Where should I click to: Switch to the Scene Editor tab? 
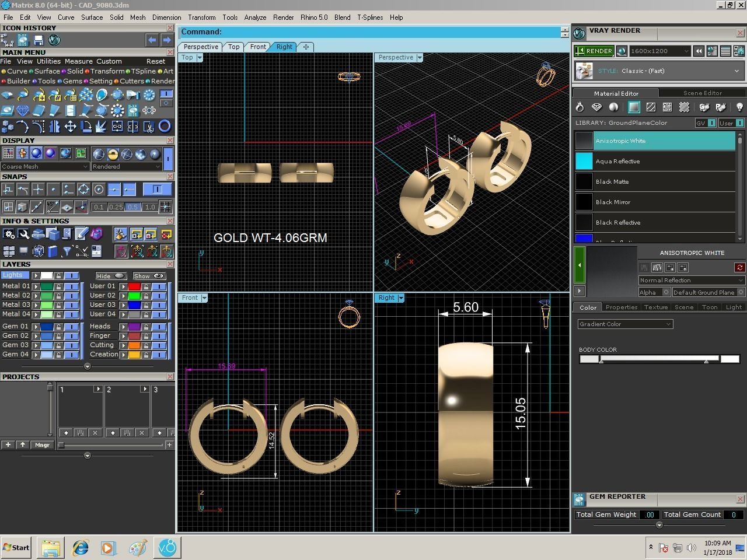(702, 93)
